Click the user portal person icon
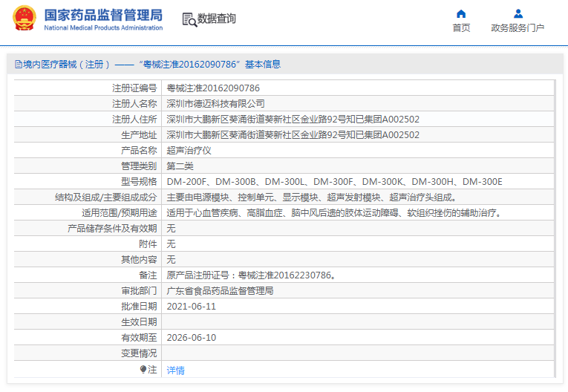The width and height of the screenshot is (568, 392). click(x=518, y=14)
